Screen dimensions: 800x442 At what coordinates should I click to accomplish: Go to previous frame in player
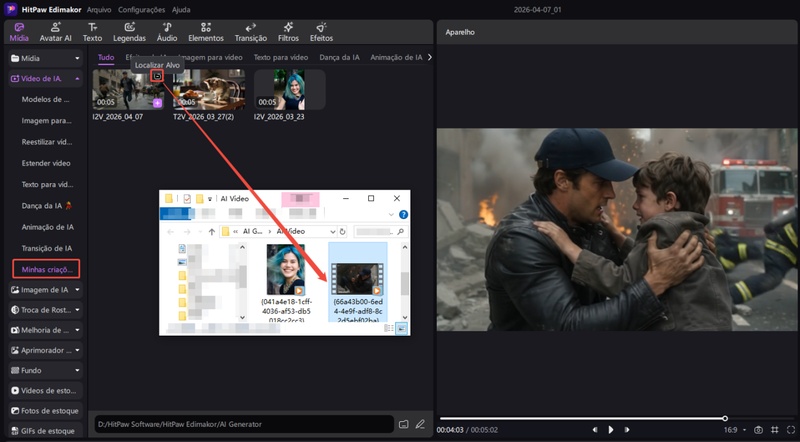595,430
